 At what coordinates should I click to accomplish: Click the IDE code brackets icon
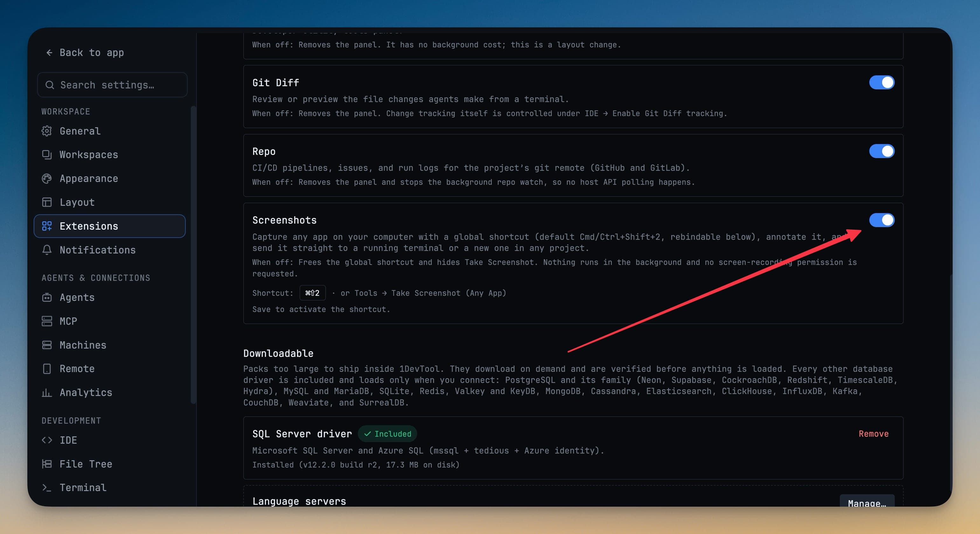(47, 440)
